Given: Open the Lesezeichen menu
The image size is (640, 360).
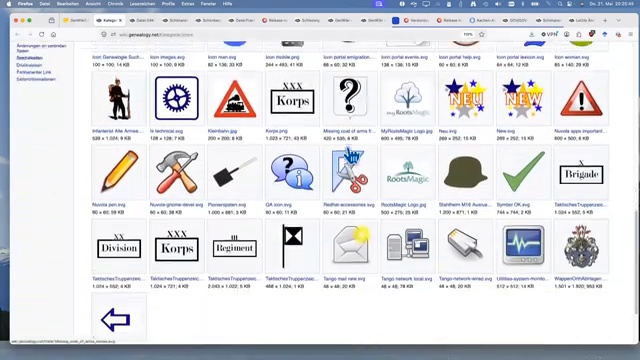Looking at the screenshot, I should [142, 4].
